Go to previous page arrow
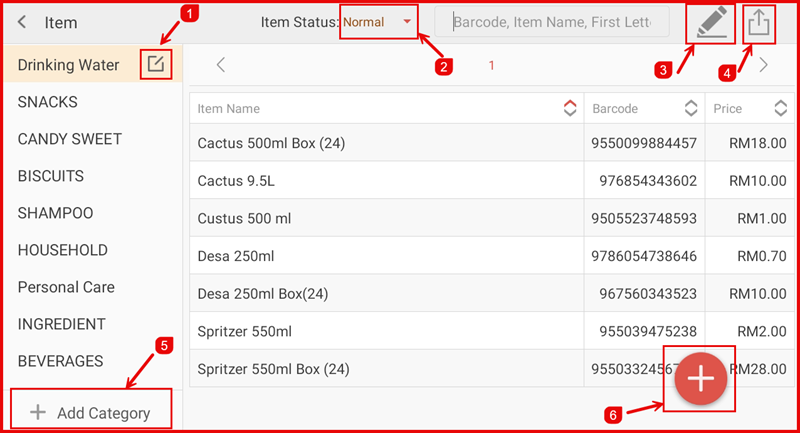The width and height of the screenshot is (800, 433). click(221, 66)
